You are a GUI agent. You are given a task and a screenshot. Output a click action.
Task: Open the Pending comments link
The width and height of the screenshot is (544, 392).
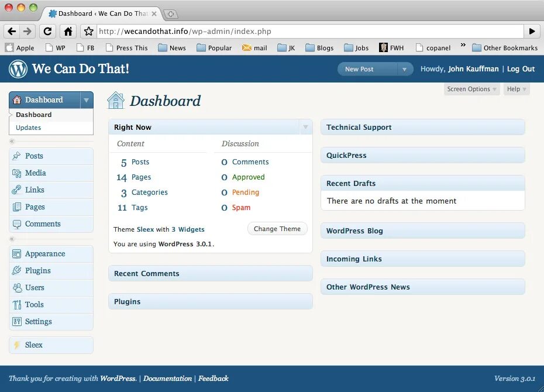pyautogui.click(x=246, y=192)
